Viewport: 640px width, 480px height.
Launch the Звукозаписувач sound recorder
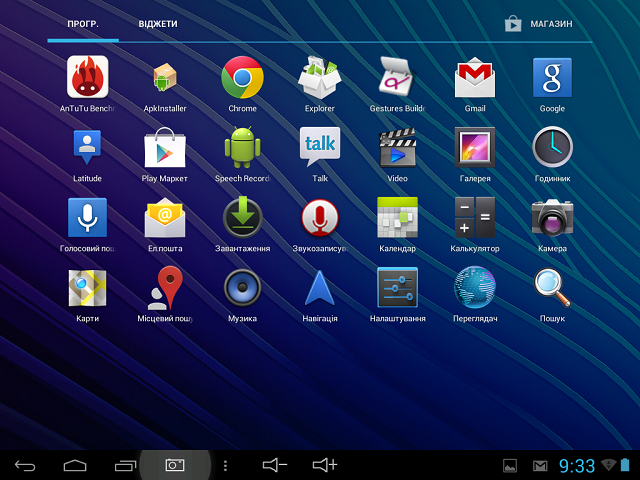[x=320, y=218]
